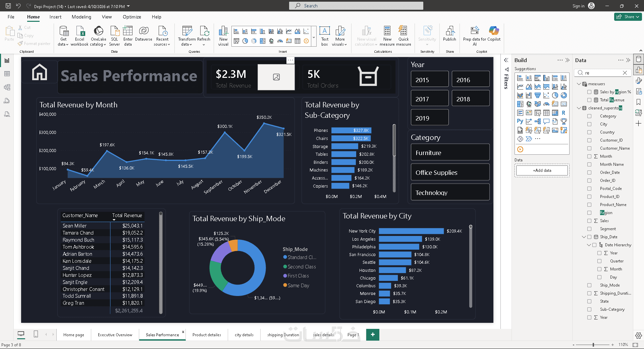This screenshot has width=644, height=349.
Task: Open Transform data in ribbon
Action: 187,36
